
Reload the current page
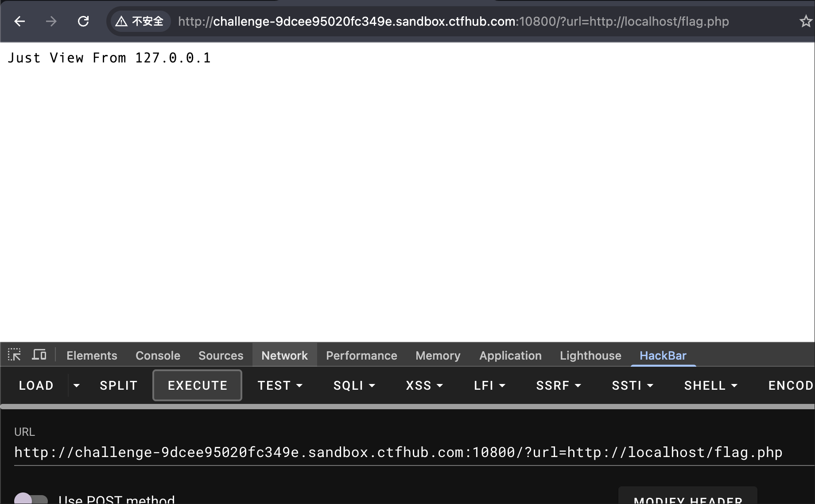click(83, 21)
